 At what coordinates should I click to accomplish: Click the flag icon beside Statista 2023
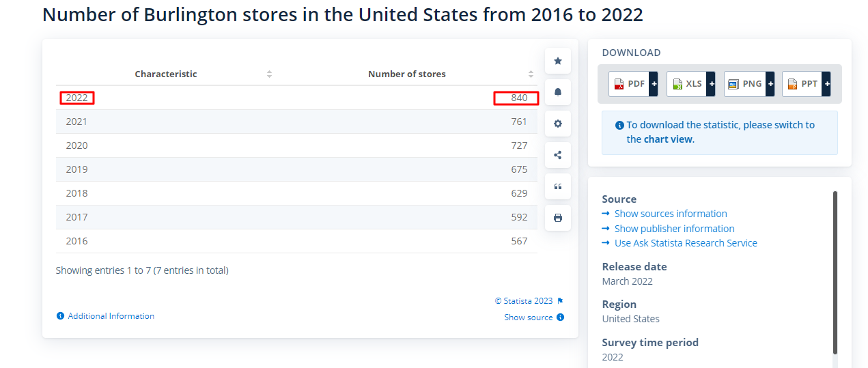560,301
